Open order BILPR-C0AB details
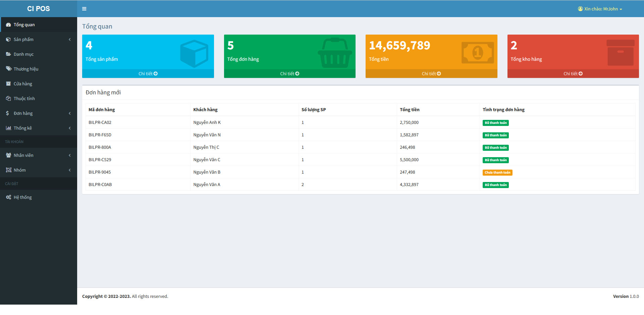 (100, 184)
